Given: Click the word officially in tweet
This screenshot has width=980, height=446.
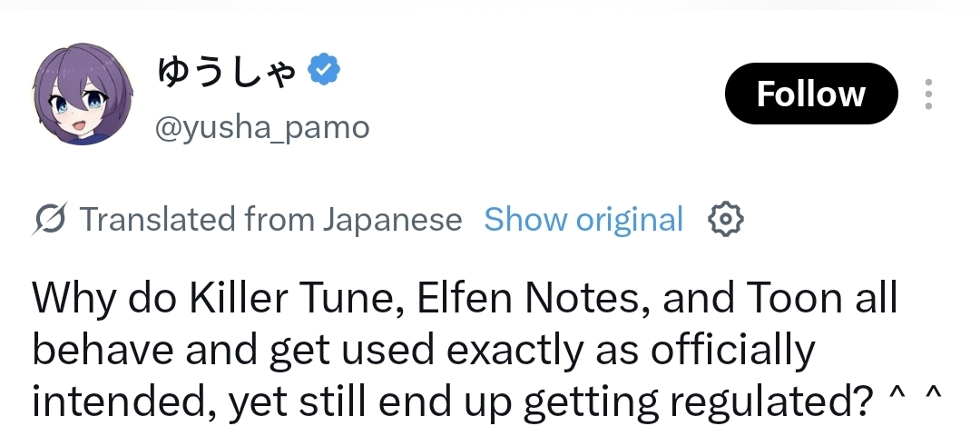Looking at the screenshot, I should 732,351.
